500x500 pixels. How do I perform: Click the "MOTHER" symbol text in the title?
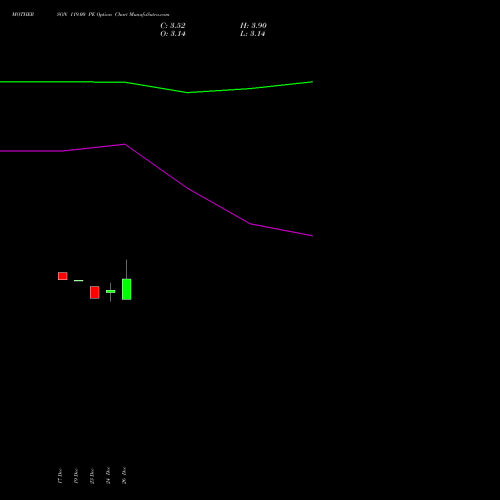point(23,14)
